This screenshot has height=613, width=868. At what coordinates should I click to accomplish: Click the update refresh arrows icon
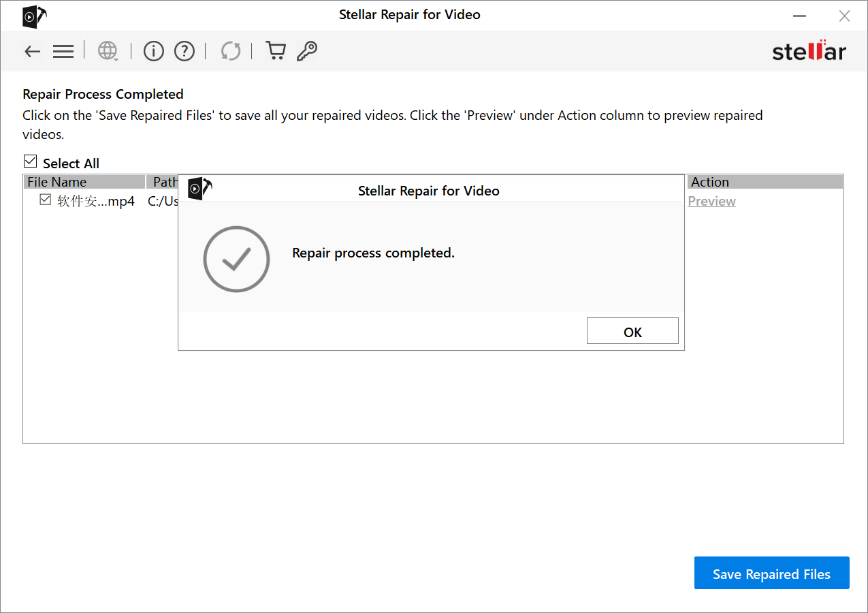pyautogui.click(x=231, y=51)
